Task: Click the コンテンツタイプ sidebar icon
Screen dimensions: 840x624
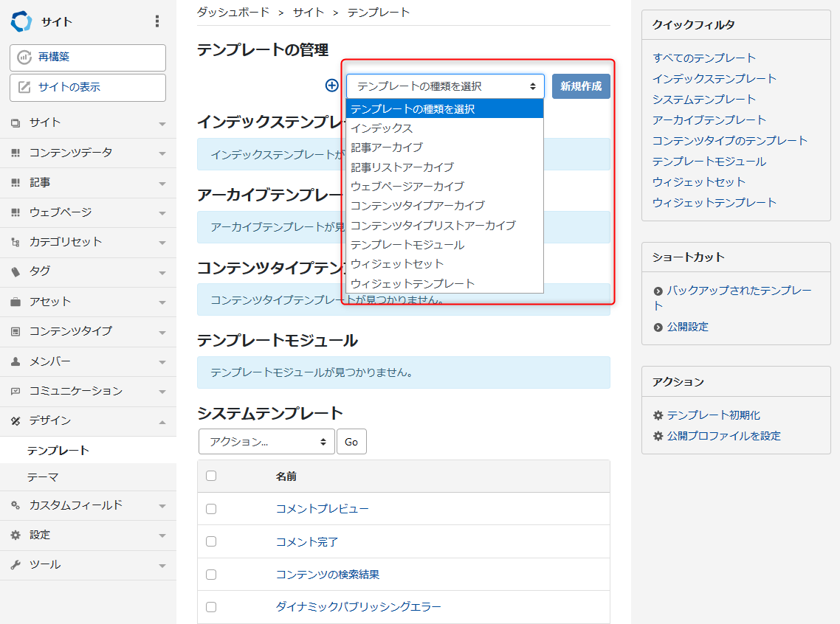Action: tap(16, 332)
